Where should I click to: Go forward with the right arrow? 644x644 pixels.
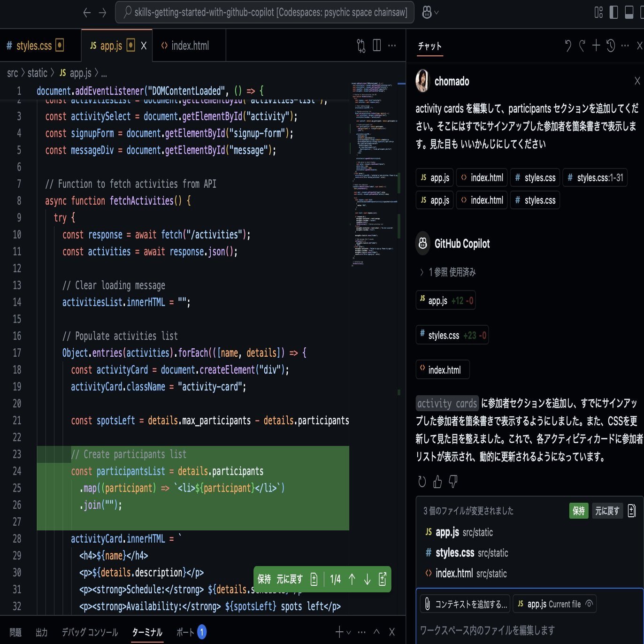pyautogui.click(x=102, y=13)
